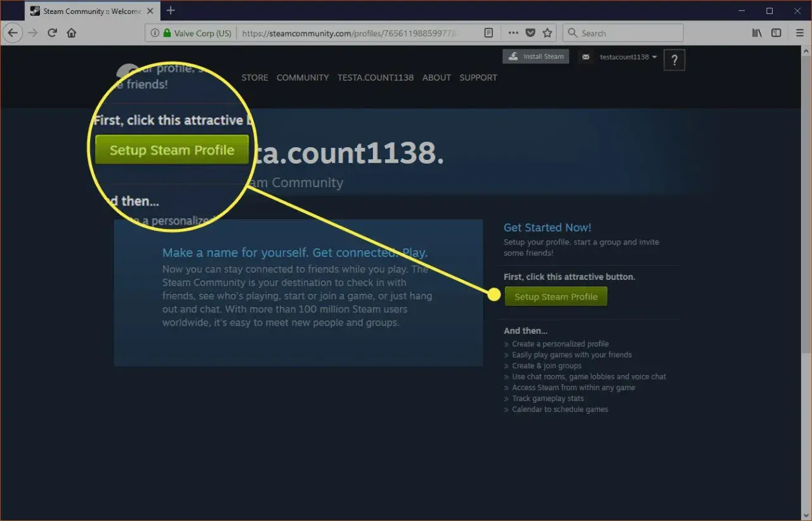
Task: Click 'Make a name for yourself' heading
Action: (x=295, y=253)
